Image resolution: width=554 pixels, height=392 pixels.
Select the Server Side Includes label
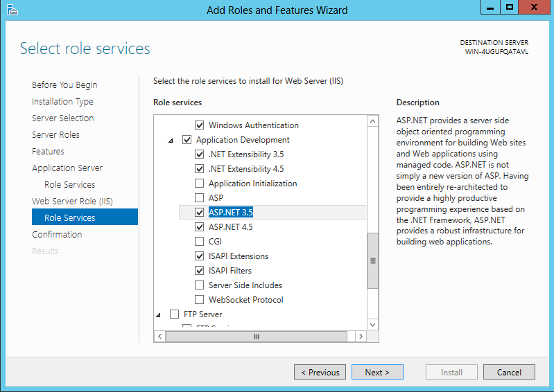click(245, 285)
